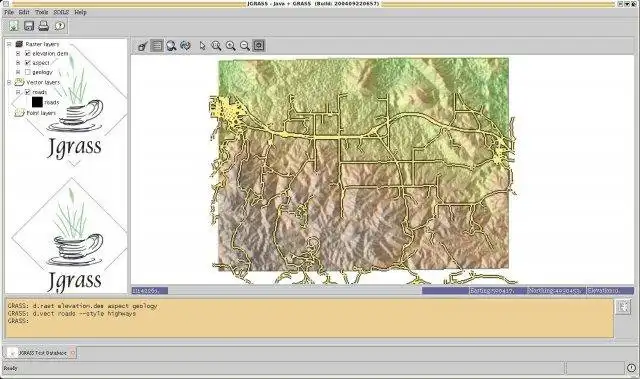
Task: Click the Northing coordinate readout
Action: coord(556,290)
